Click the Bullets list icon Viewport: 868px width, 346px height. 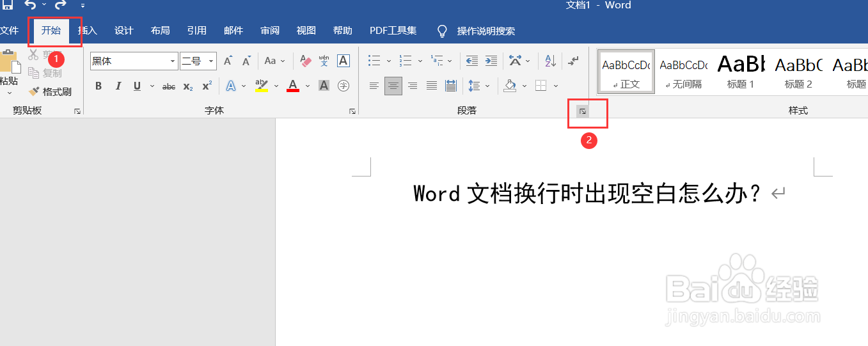pyautogui.click(x=375, y=61)
